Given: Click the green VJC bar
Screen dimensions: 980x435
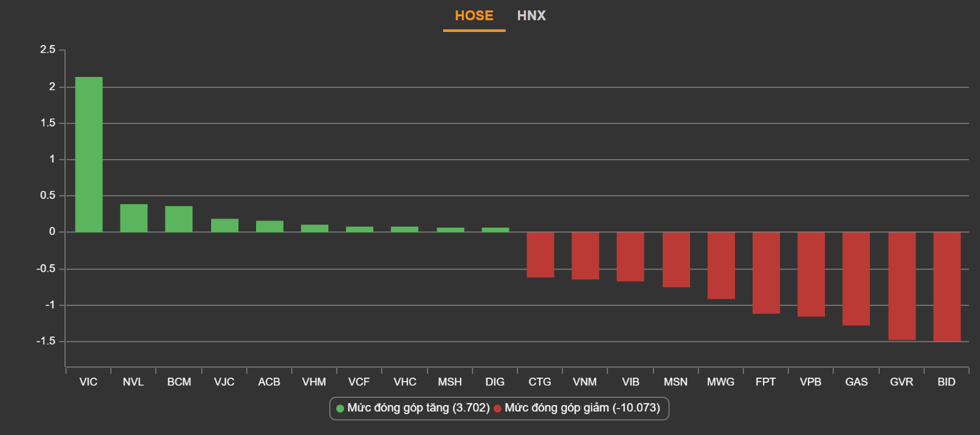Looking at the screenshot, I should [224, 226].
